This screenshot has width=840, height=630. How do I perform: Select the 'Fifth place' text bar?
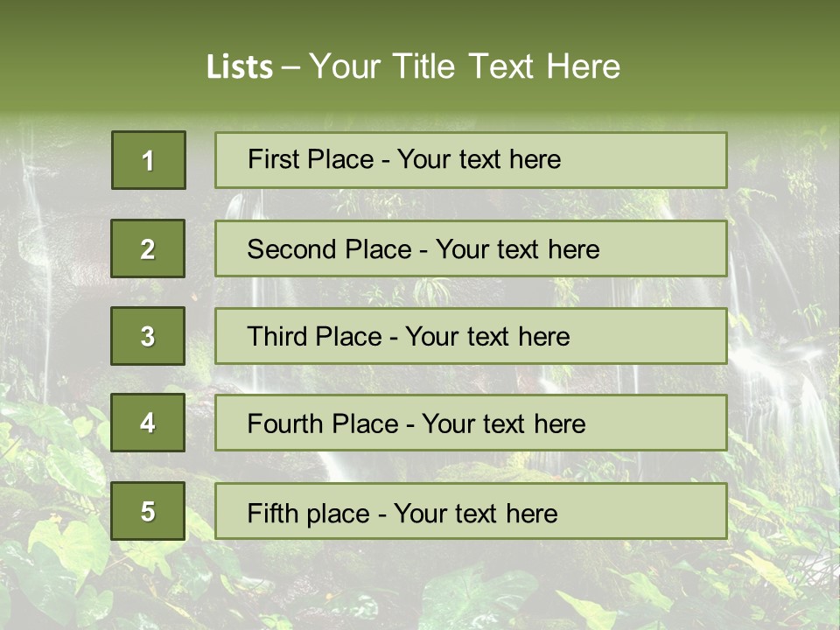point(471,511)
